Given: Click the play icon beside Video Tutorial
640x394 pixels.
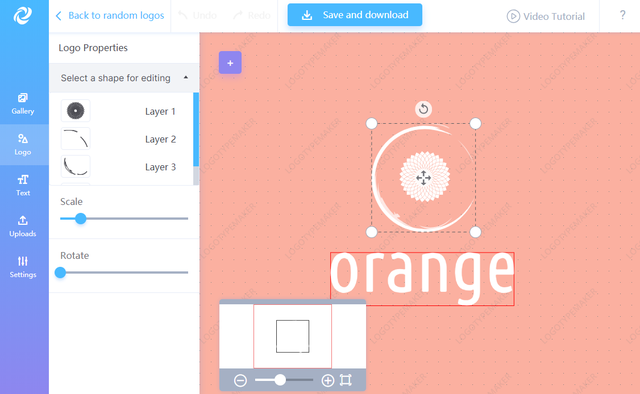Looking at the screenshot, I should click(513, 16).
